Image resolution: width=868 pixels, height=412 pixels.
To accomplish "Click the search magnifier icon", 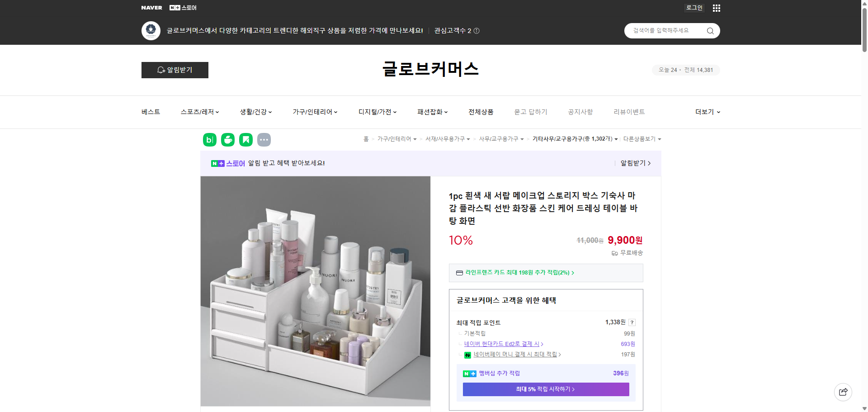I will (710, 31).
